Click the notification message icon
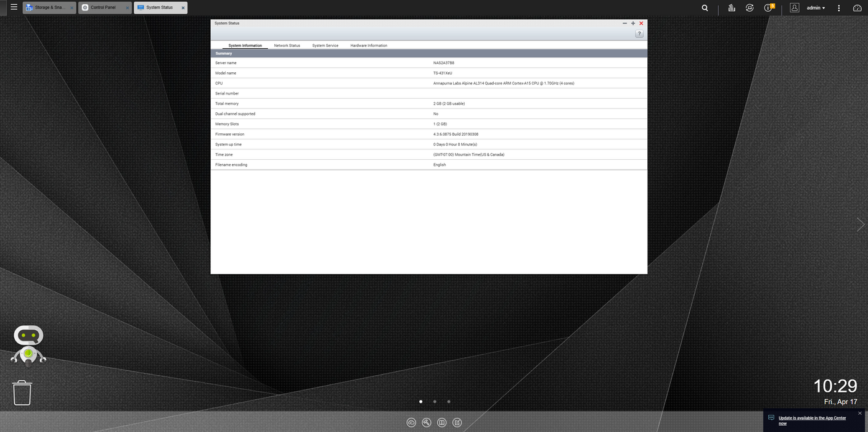Screen dimensions: 868x432 coord(771,418)
